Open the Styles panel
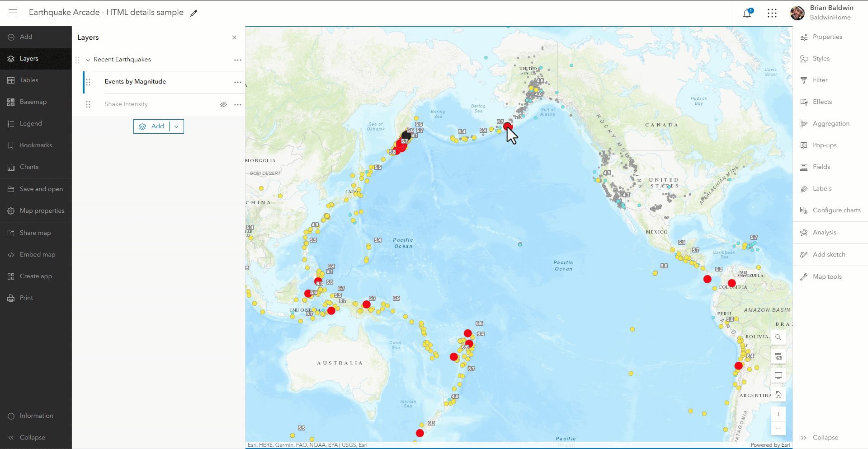This screenshot has width=868, height=449. point(821,58)
